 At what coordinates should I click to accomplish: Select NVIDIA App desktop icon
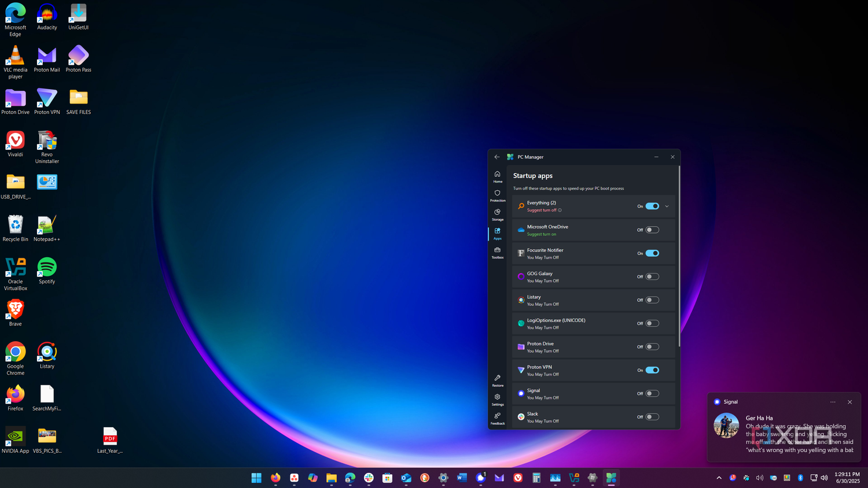click(x=16, y=440)
